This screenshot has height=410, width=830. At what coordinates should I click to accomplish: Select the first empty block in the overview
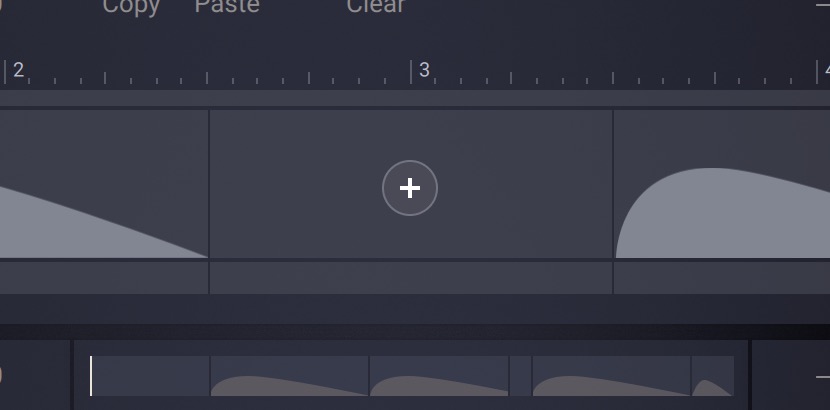[x=150, y=376]
